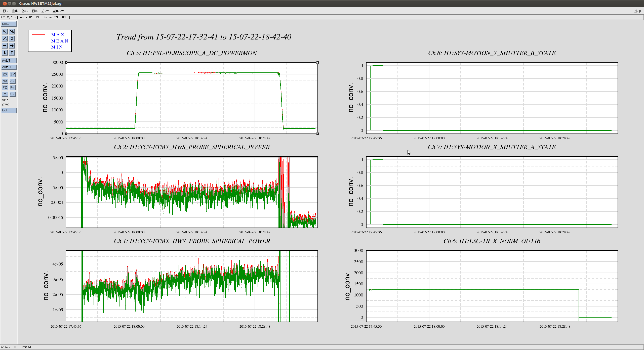Viewport: 644px width, 350px height.
Task: Click the Ch 5 PSL-PERISCOPE_A_DC_POWERMON title
Action: 192,53
